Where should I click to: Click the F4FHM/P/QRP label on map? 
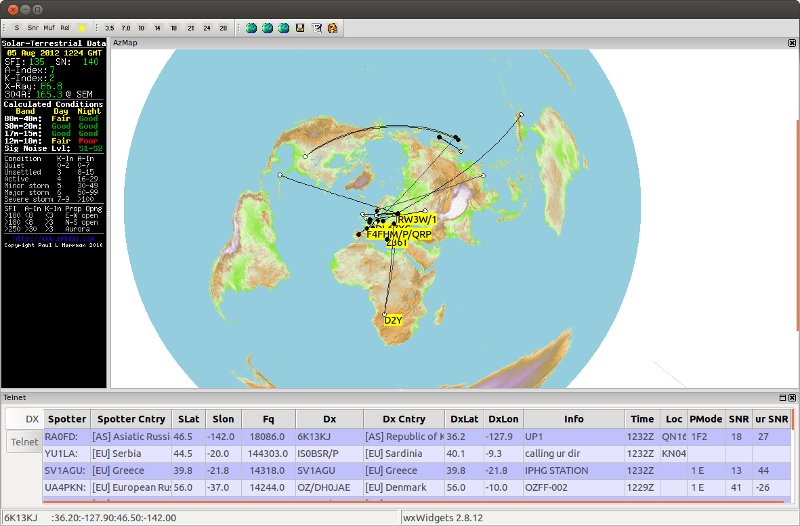399,234
